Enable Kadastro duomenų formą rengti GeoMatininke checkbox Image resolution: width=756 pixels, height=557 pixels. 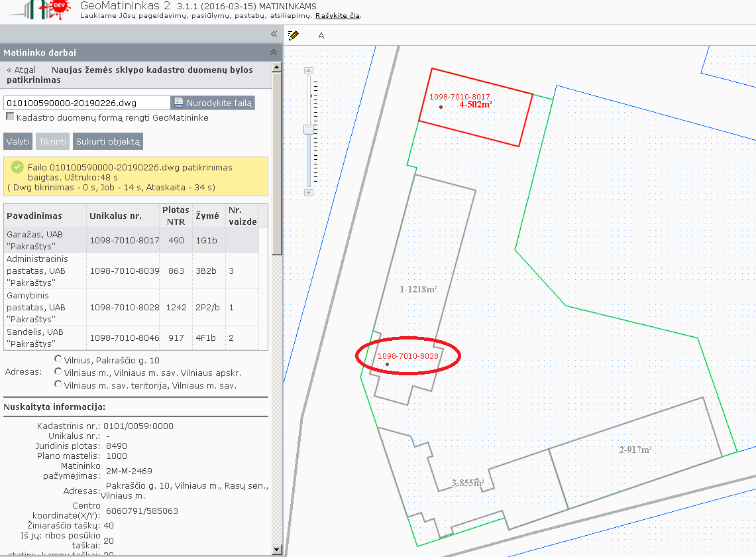pos(10,116)
